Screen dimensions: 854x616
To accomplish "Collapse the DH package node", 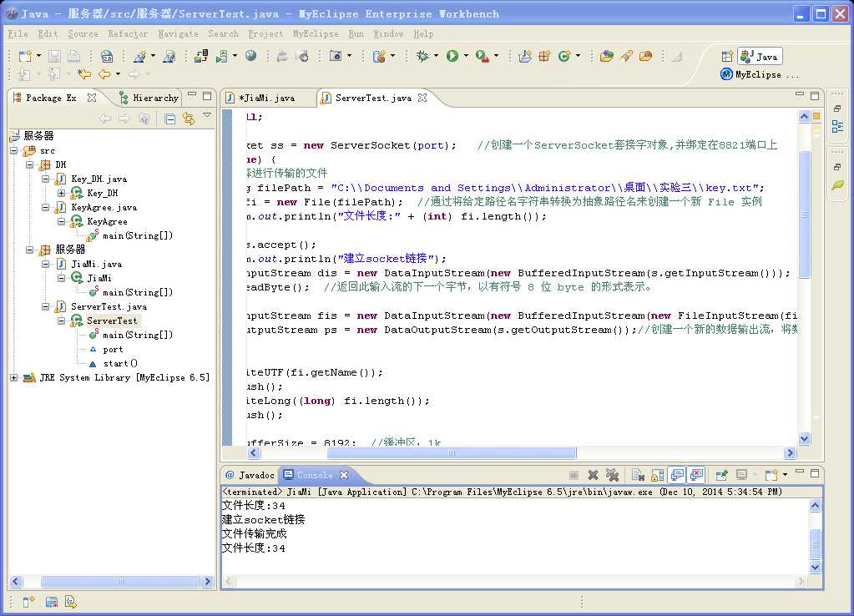I will coord(30,164).
